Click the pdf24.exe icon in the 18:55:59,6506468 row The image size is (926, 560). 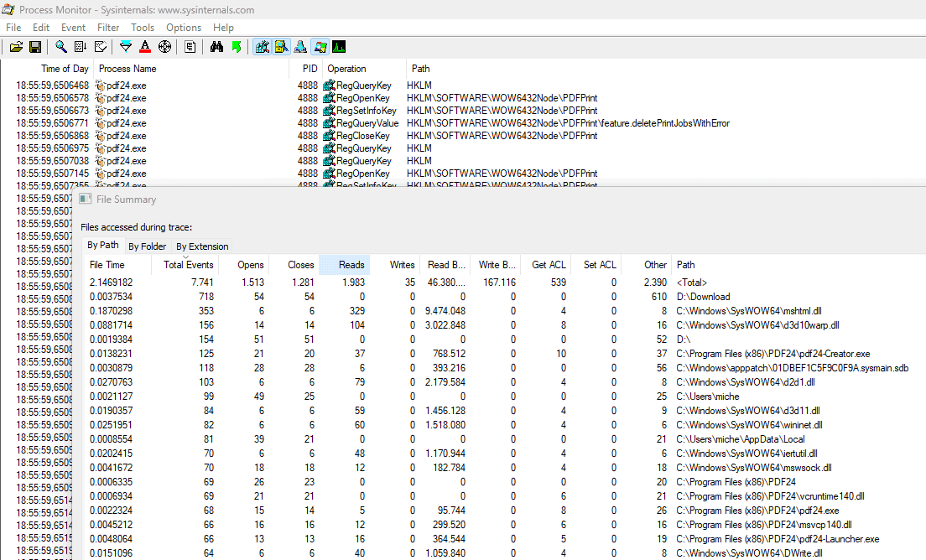tap(101, 86)
